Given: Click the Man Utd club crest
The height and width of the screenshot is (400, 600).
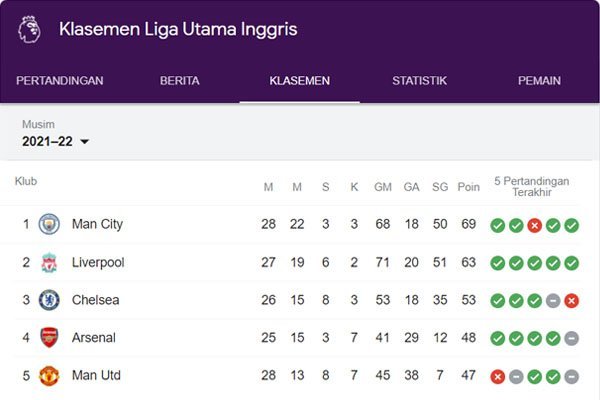Looking at the screenshot, I should click(49, 376).
